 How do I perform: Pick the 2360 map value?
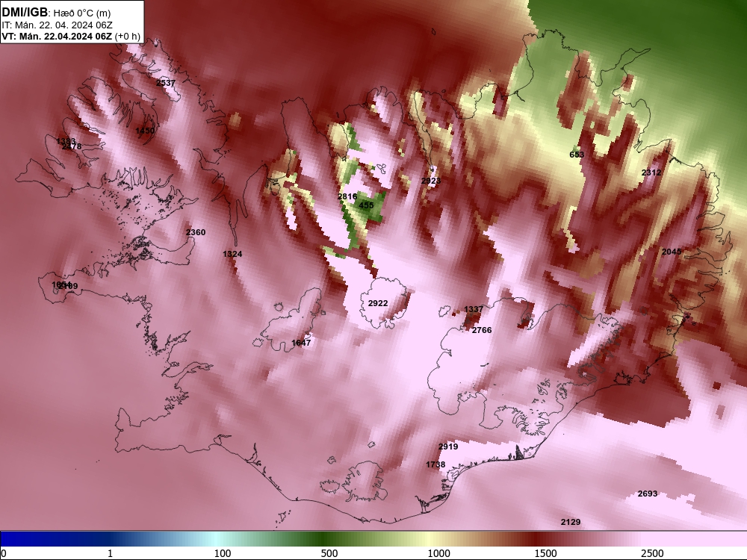pos(196,232)
